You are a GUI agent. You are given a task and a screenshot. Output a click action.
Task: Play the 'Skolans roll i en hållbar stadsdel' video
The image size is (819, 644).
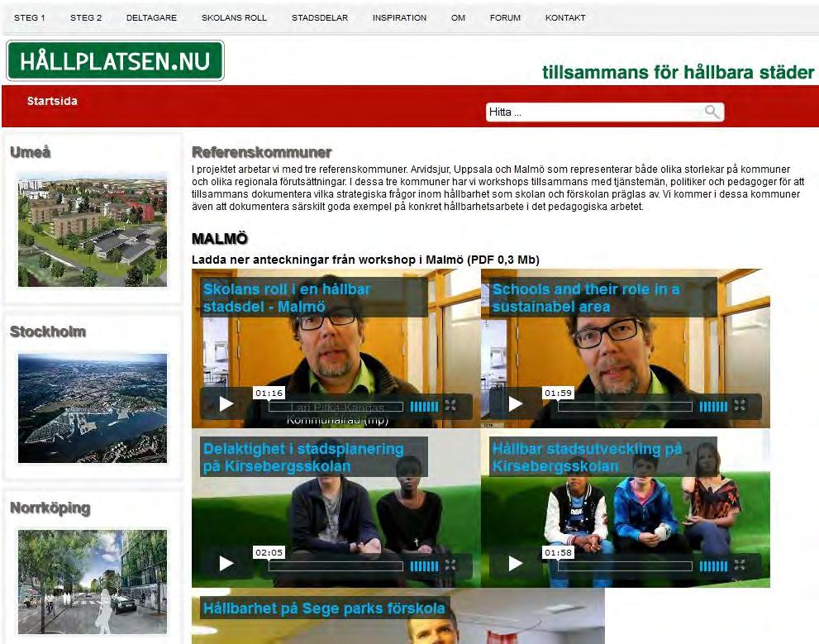point(226,403)
